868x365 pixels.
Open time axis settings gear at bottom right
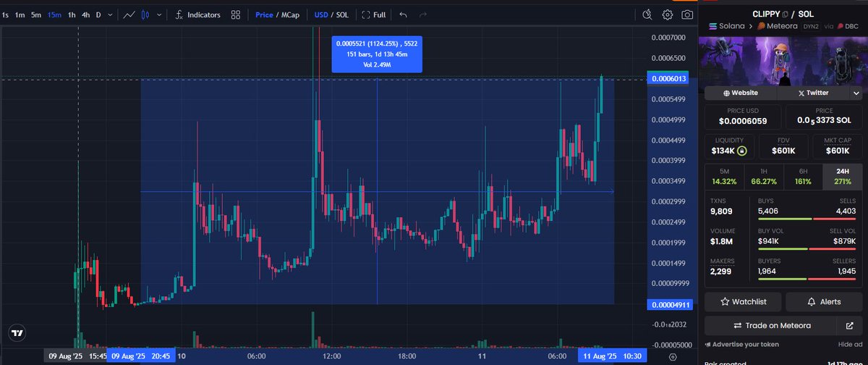pos(673,356)
